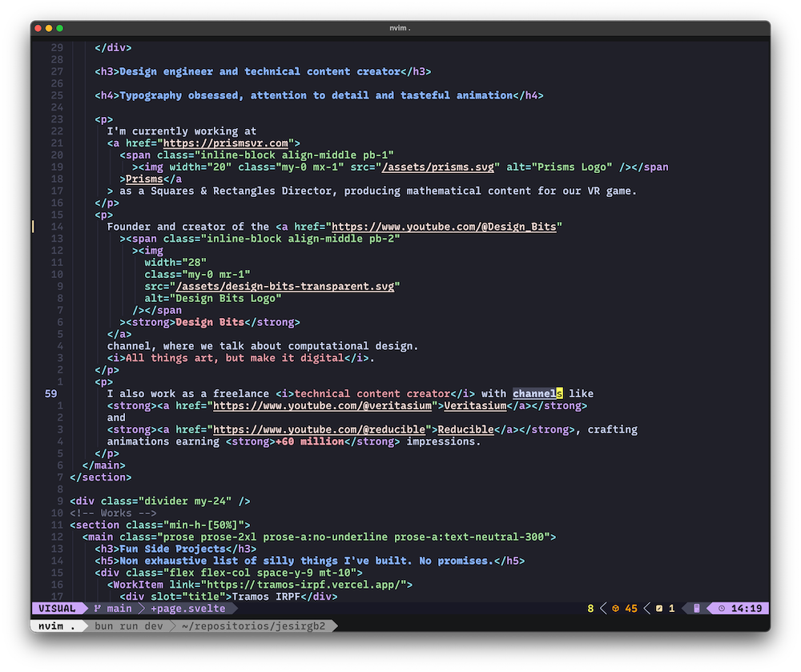Screen dimensions: 801x672
Task: Click the '<!-- Works -->' comment line
Action: pos(113,513)
